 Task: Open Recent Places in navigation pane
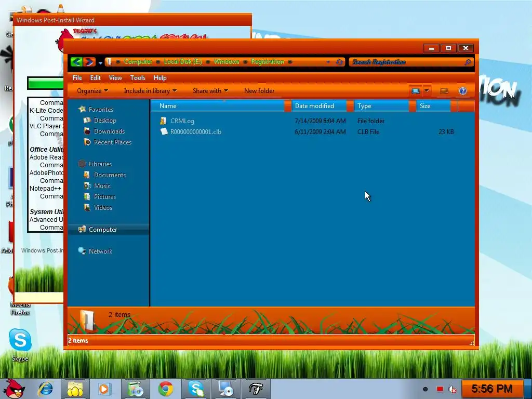coord(112,142)
